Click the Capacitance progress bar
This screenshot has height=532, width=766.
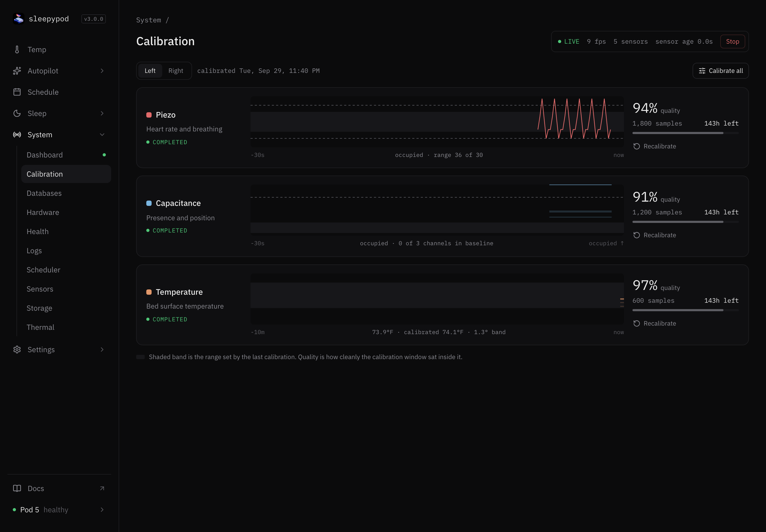(x=685, y=222)
